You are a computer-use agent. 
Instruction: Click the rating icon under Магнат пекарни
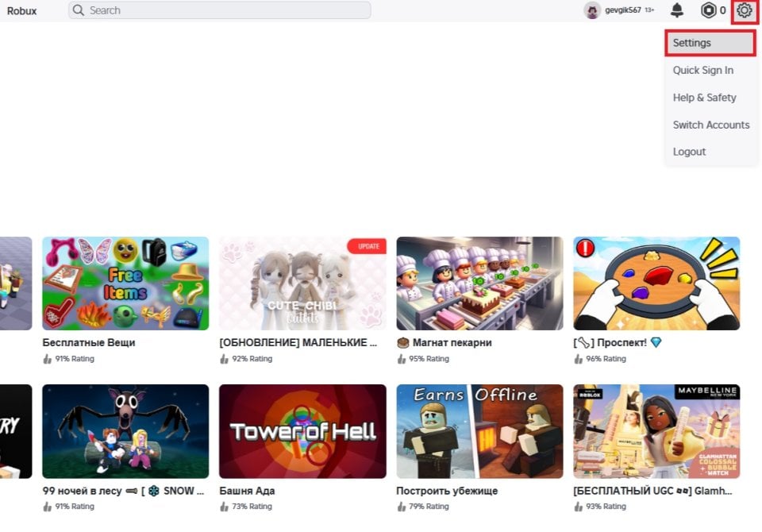point(400,359)
